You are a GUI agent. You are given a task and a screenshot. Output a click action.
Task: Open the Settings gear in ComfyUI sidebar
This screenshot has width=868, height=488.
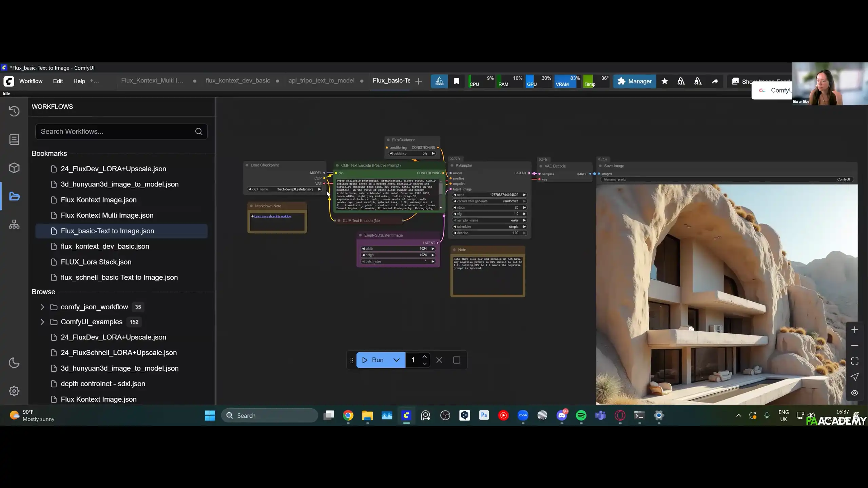14,391
